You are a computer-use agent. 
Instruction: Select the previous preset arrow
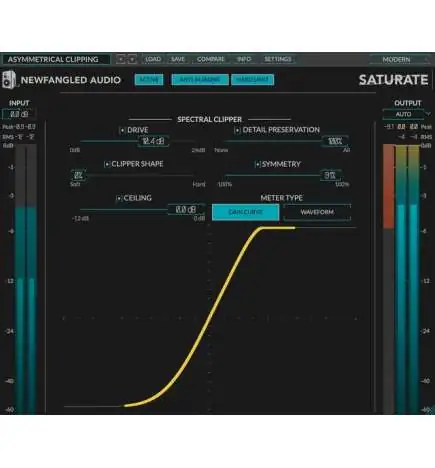click(120, 59)
